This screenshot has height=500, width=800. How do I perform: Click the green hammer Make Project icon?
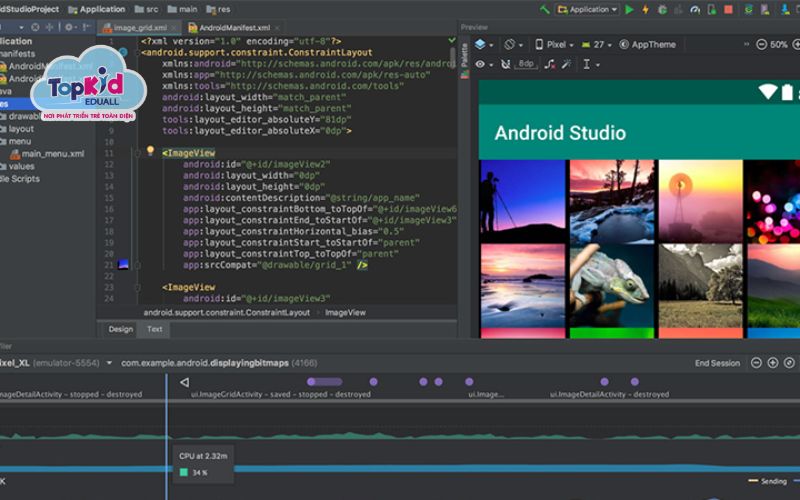544,9
